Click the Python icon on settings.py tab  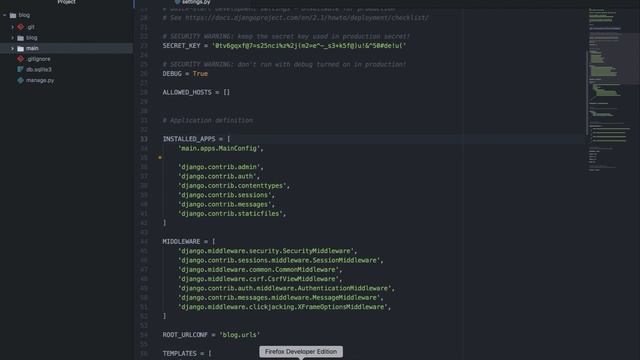[178, 2]
